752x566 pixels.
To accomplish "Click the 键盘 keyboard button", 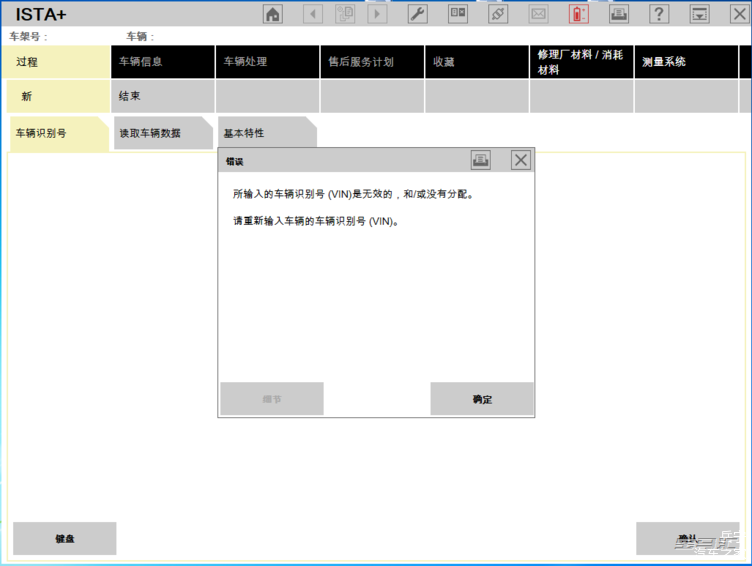I will click(x=65, y=538).
